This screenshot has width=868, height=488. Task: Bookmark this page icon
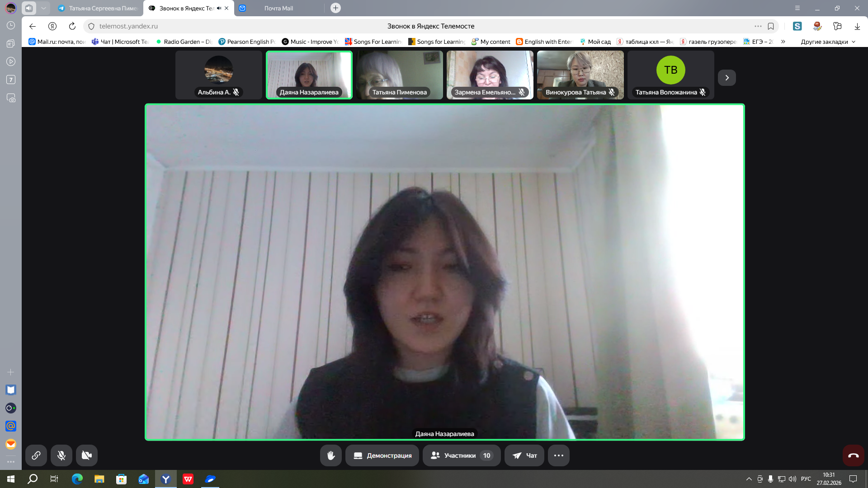pyautogui.click(x=771, y=26)
